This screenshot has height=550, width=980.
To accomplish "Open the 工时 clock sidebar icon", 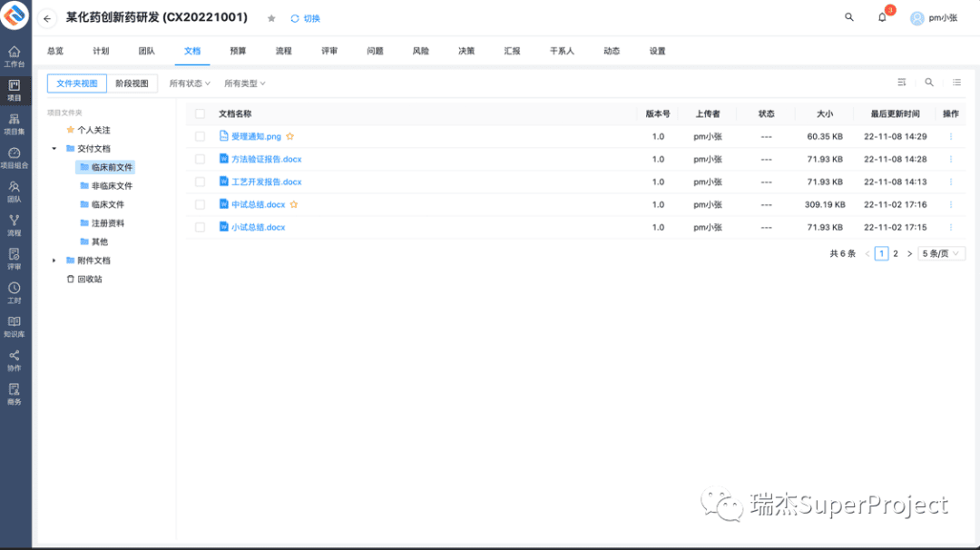I will tap(15, 293).
